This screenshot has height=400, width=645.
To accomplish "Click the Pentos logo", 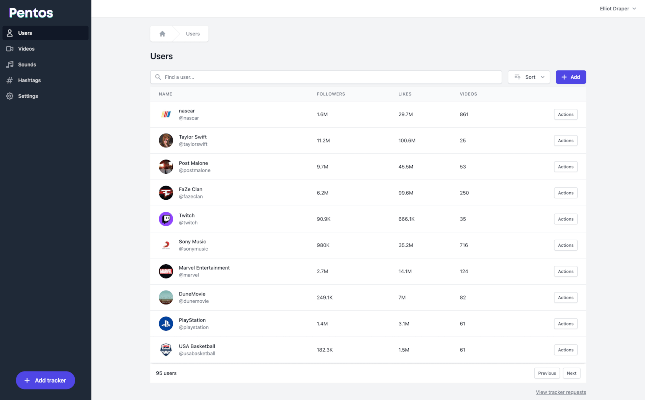I will click(x=31, y=13).
